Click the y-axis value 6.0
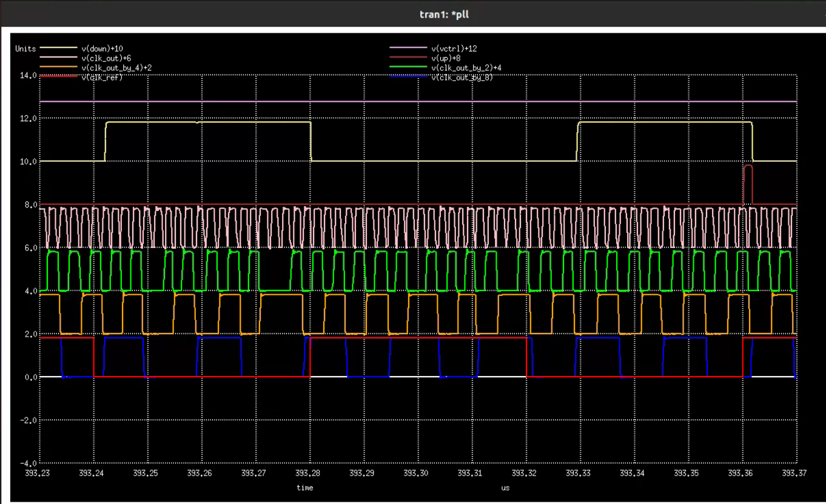The image size is (826, 504). (30, 248)
